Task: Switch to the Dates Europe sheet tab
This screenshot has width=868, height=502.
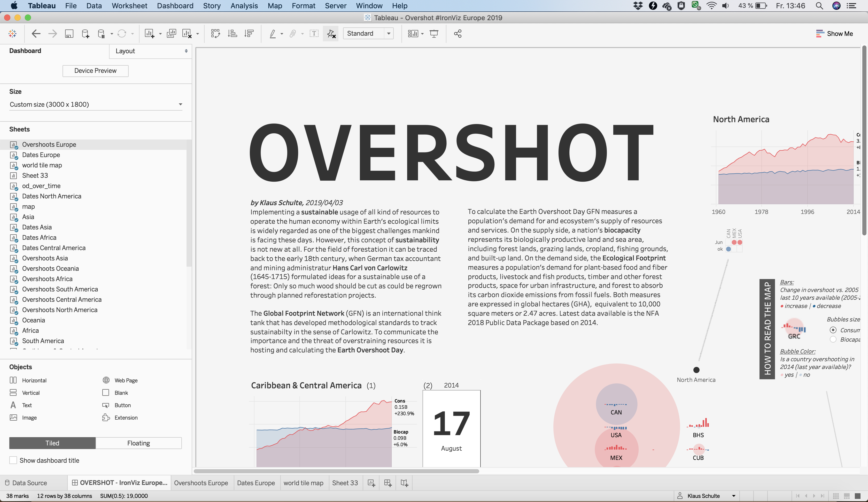Action: [255, 483]
